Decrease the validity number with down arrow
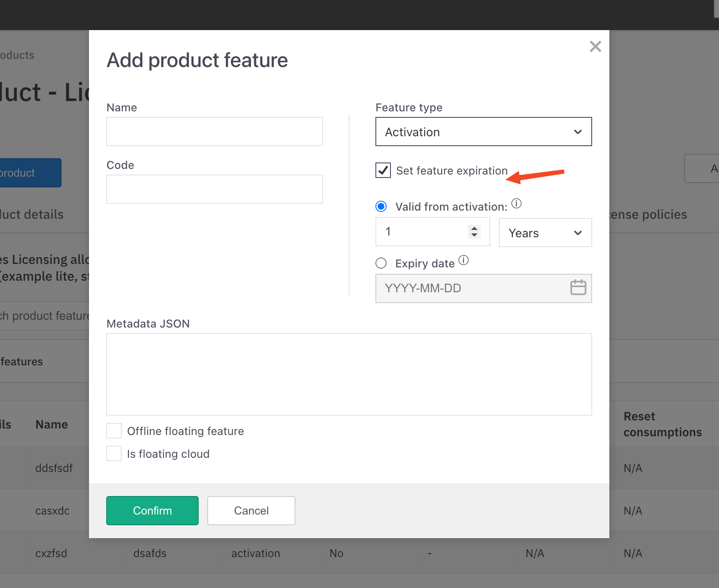719x588 pixels. 474,235
